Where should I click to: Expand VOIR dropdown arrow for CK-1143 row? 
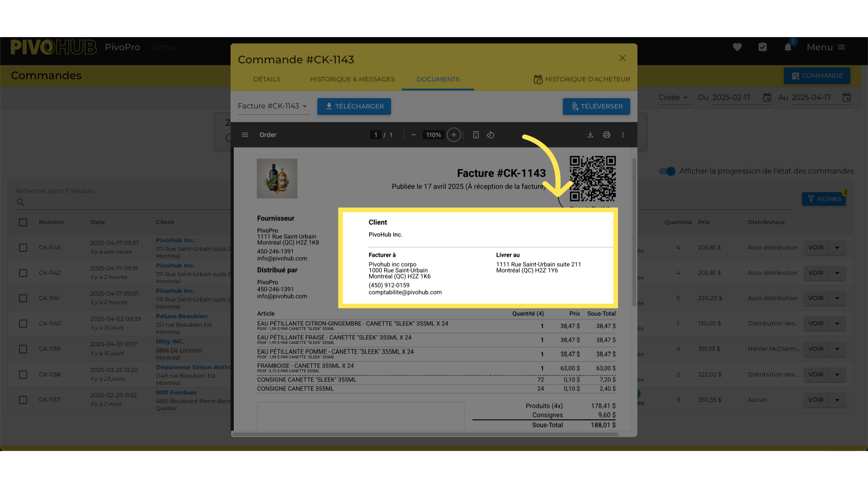837,248
